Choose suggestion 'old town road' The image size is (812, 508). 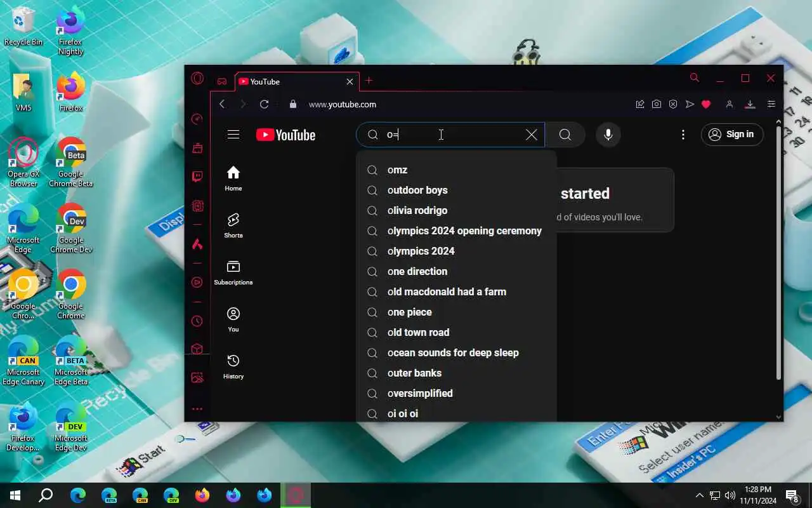point(457,333)
